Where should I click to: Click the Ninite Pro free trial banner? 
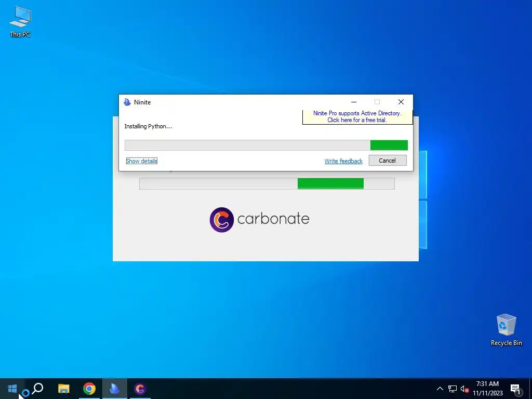(x=357, y=117)
